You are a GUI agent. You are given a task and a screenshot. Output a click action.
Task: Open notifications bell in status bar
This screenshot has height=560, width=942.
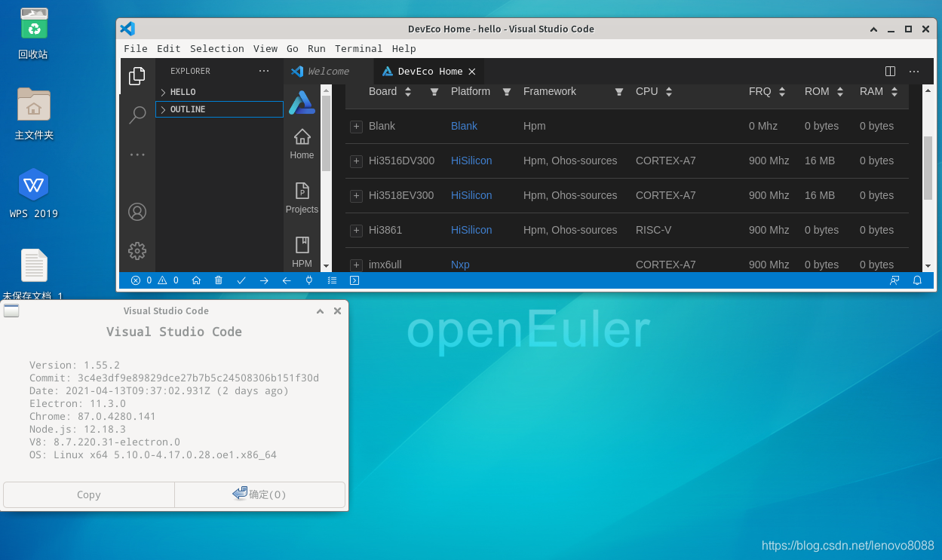[917, 280]
